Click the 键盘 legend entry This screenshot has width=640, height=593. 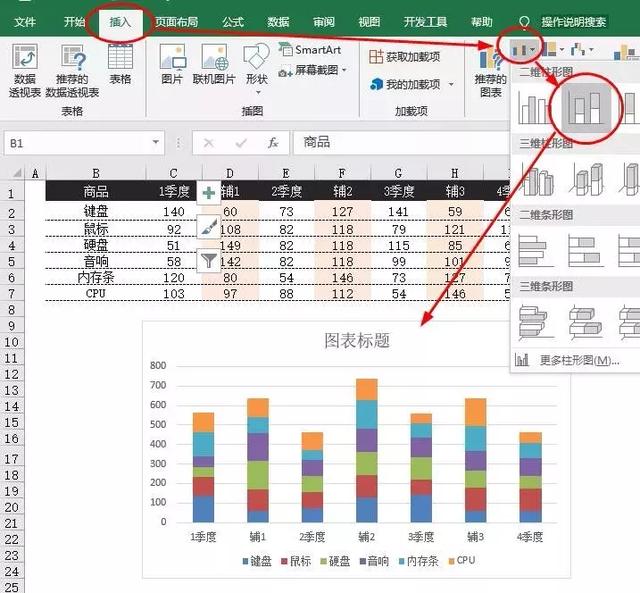[257, 561]
